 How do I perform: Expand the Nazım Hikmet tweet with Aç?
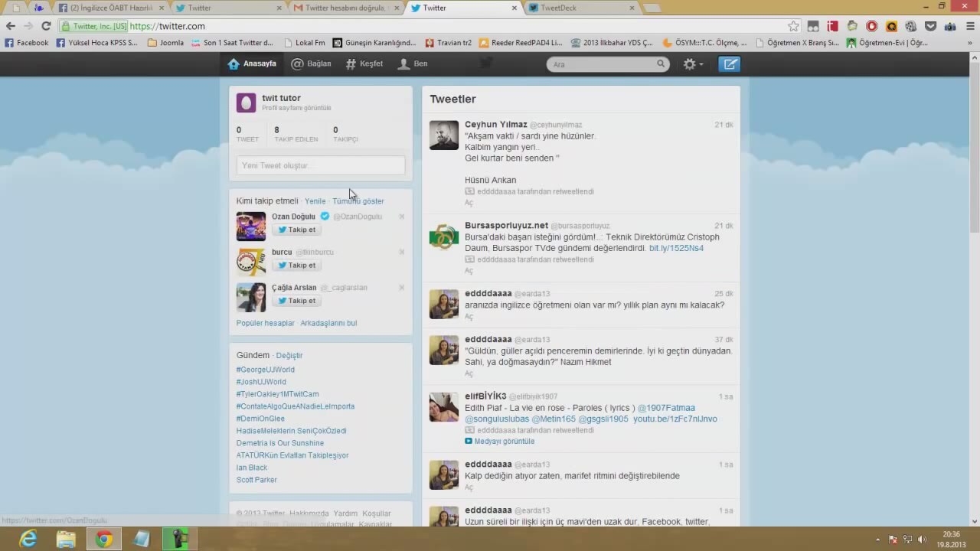tap(469, 373)
